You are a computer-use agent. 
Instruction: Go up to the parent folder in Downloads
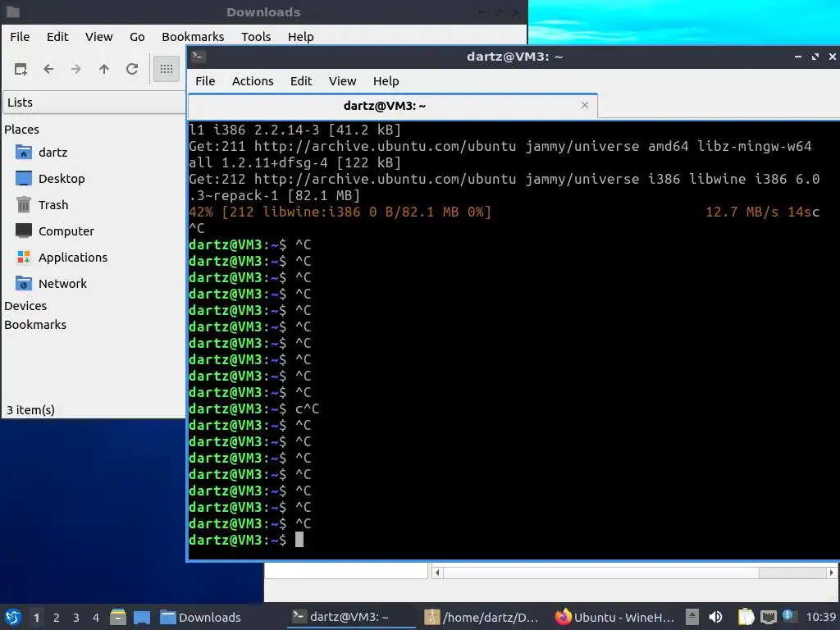point(104,69)
